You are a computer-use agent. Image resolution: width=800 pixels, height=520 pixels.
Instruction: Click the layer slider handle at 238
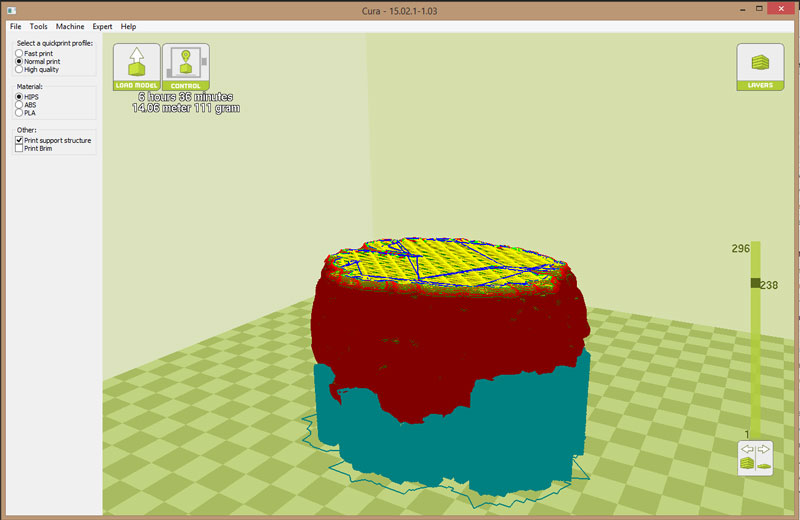pos(756,284)
